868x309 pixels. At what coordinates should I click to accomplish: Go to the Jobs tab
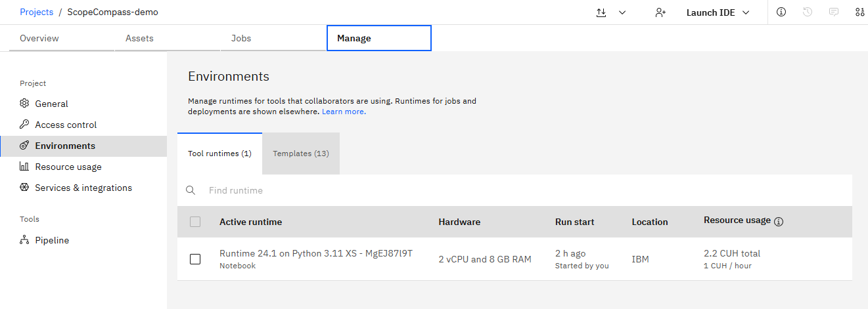point(241,38)
